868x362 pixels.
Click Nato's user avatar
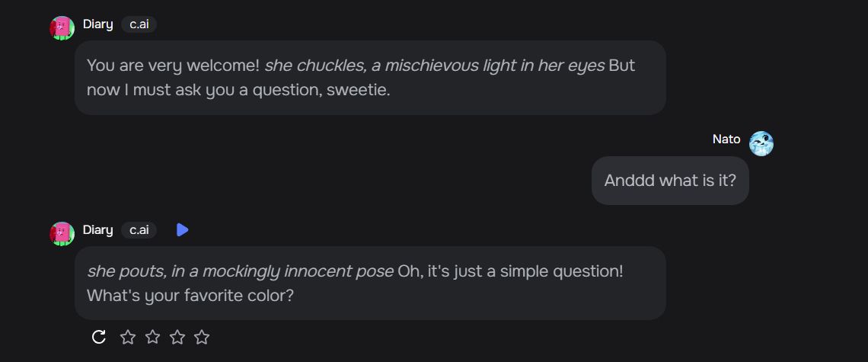pos(761,143)
